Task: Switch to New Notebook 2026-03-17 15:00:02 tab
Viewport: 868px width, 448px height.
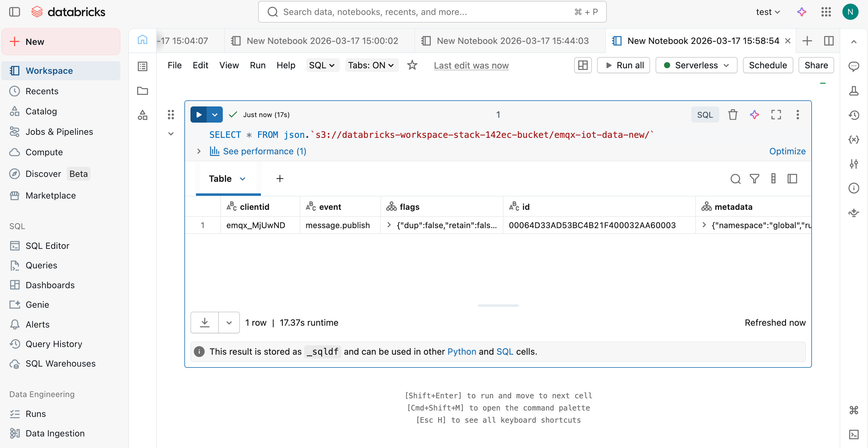Action: pyautogui.click(x=322, y=41)
